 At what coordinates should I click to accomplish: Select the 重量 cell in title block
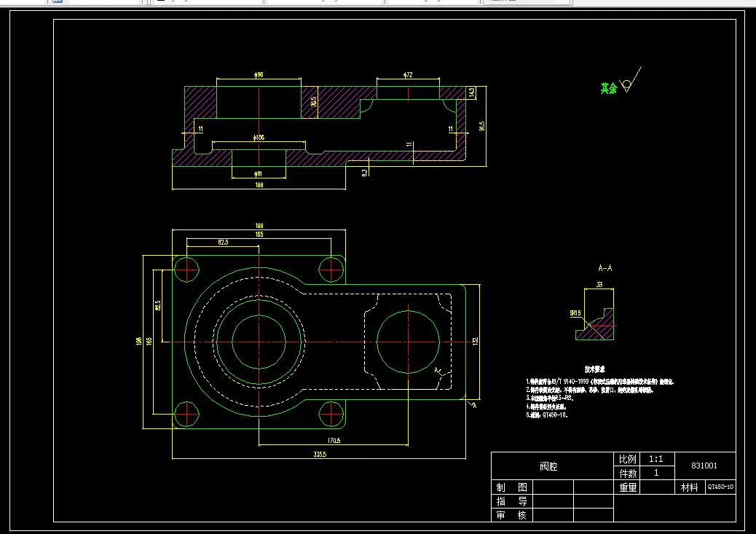point(627,487)
